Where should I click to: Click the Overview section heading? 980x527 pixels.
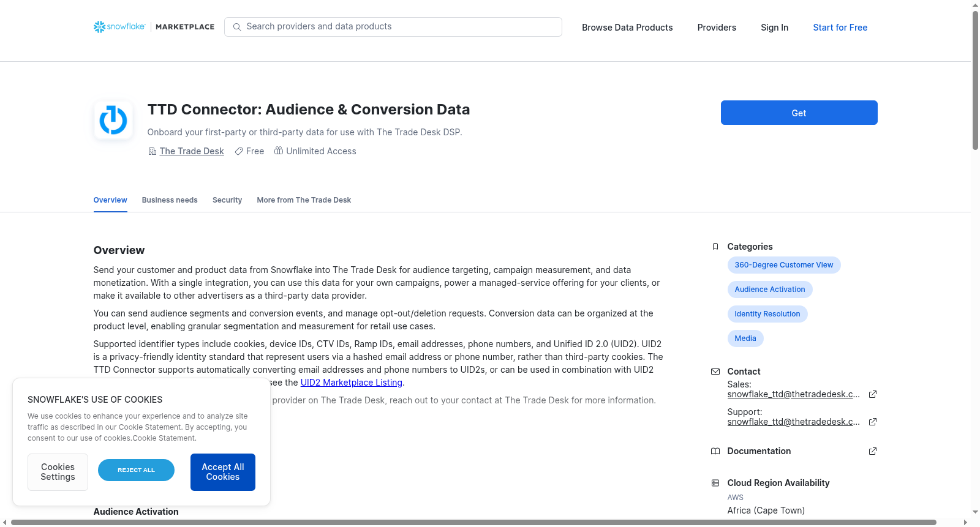click(x=119, y=250)
